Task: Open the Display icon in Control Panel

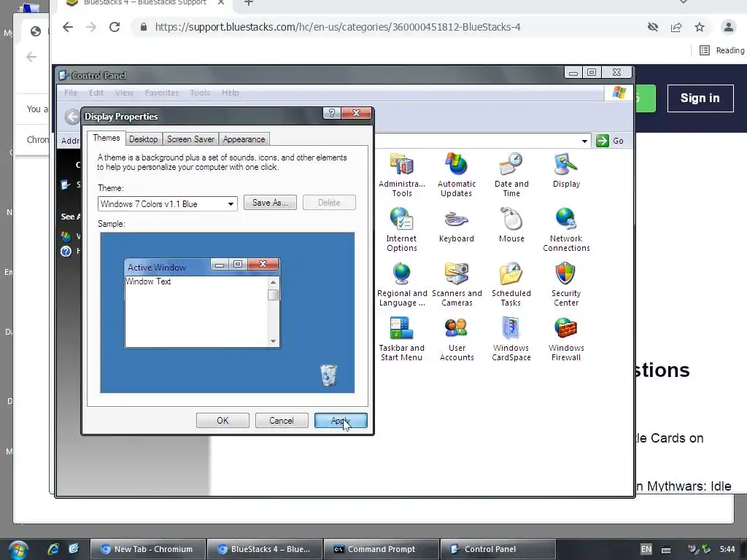Action: [x=566, y=171]
